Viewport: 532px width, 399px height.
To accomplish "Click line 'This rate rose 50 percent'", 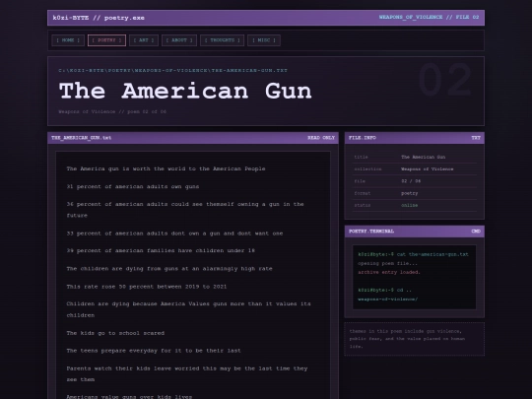I will tap(147, 287).
